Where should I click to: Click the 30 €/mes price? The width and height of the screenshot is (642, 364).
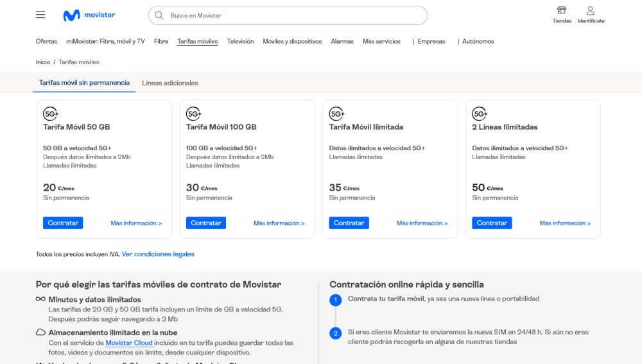[202, 187]
